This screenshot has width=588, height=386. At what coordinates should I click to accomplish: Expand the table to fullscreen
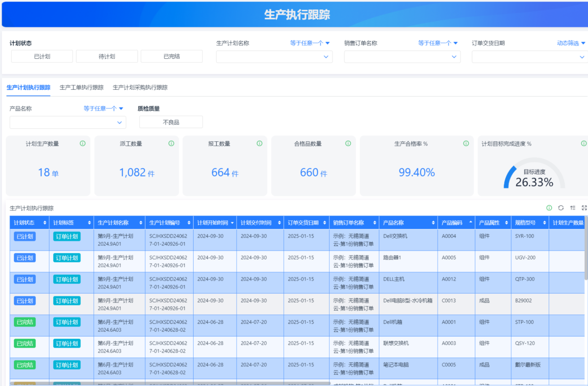pos(584,208)
